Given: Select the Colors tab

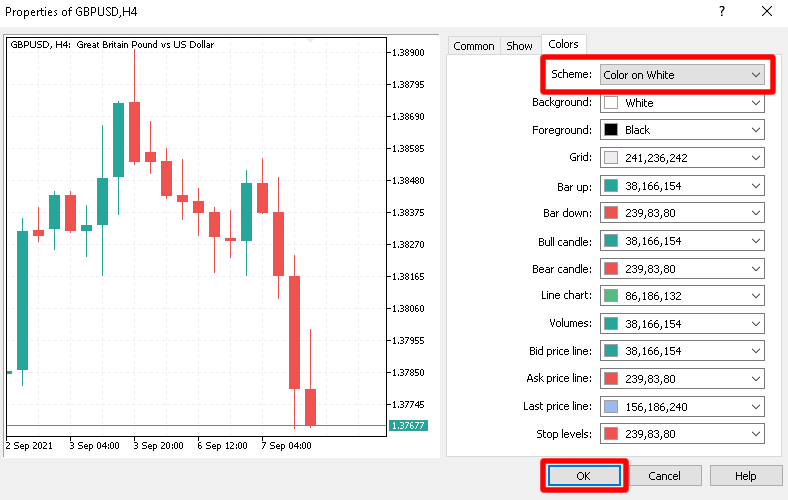Looking at the screenshot, I should pos(563,44).
